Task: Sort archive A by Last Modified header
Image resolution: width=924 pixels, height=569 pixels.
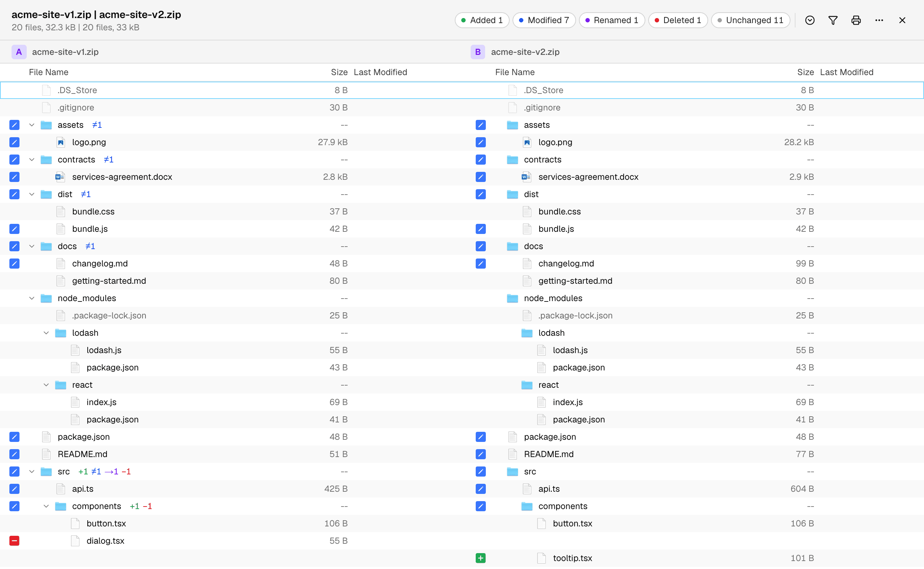Action: pos(380,72)
